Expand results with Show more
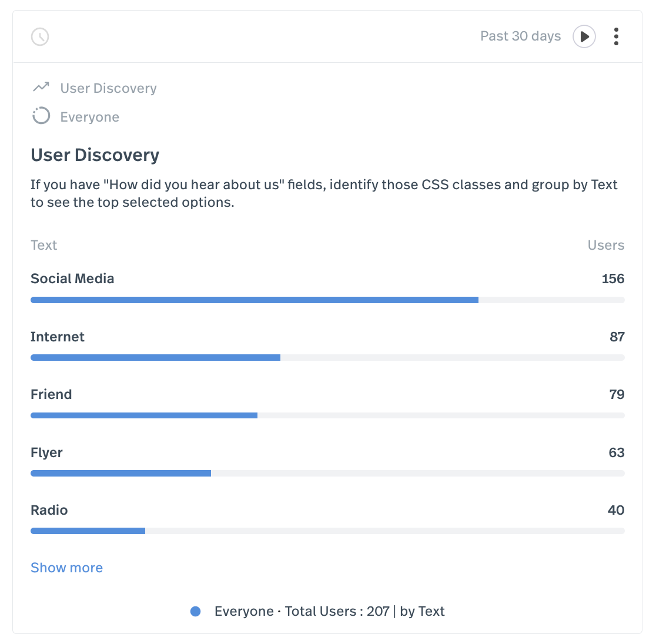 tap(66, 568)
